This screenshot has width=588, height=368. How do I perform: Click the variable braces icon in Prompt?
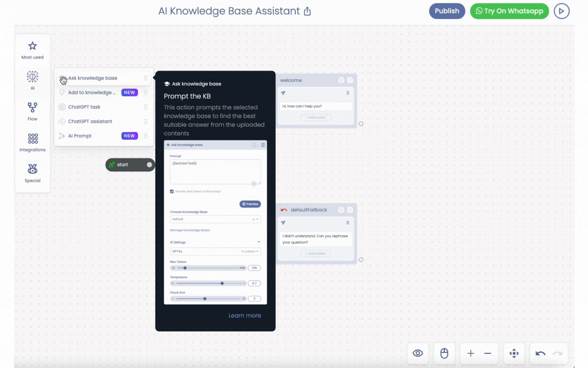[254, 184]
